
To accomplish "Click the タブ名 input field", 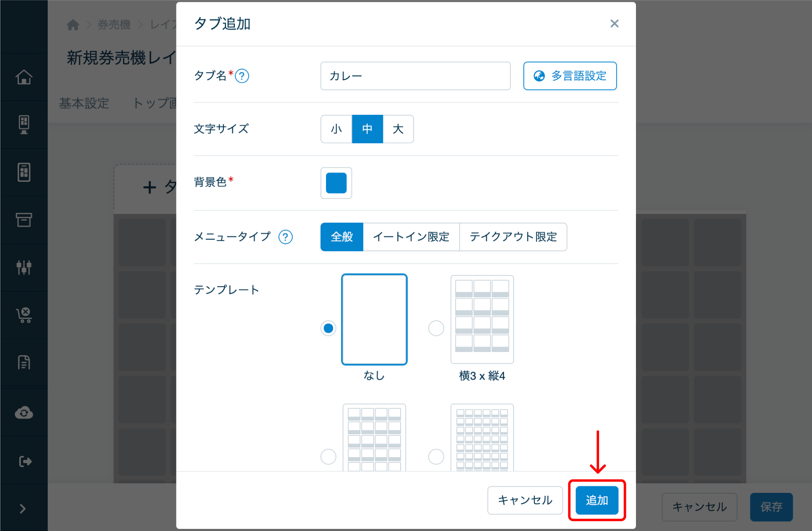I will pos(415,76).
